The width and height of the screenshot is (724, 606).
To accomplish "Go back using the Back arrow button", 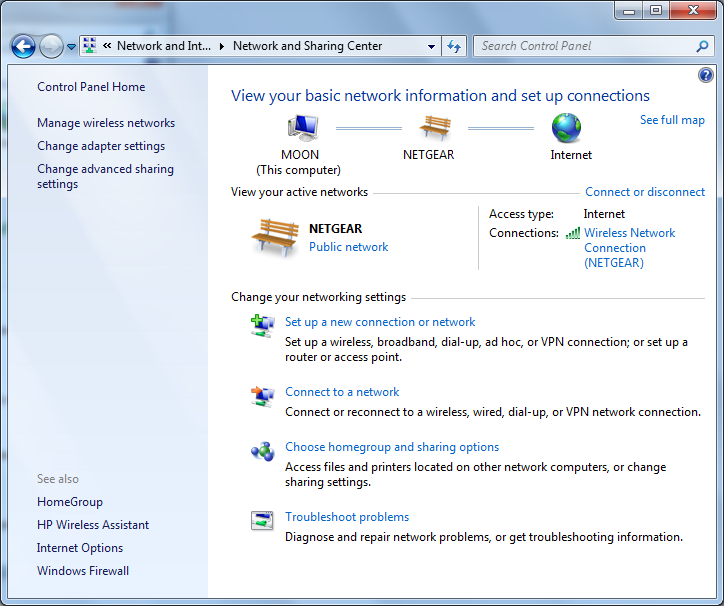I will click(x=23, y=46).
